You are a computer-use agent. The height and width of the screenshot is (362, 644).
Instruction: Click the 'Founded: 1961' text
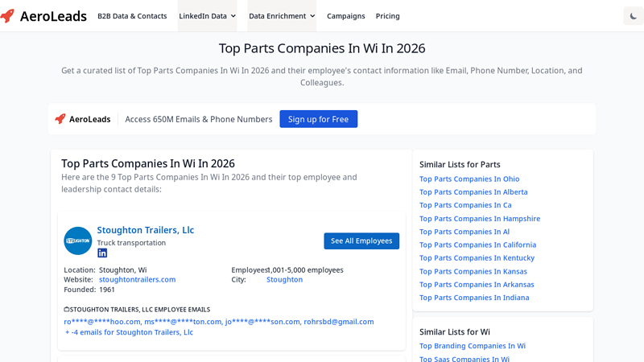[x=89, y=290]
